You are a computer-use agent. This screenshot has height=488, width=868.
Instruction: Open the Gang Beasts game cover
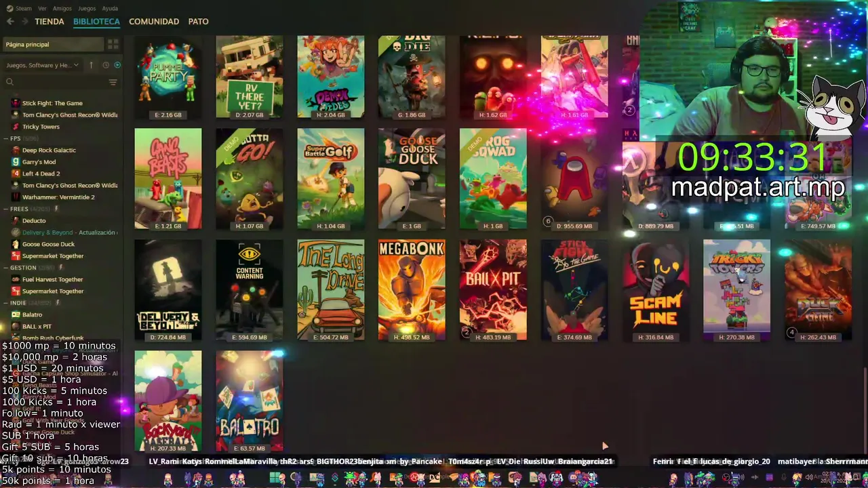168,179
